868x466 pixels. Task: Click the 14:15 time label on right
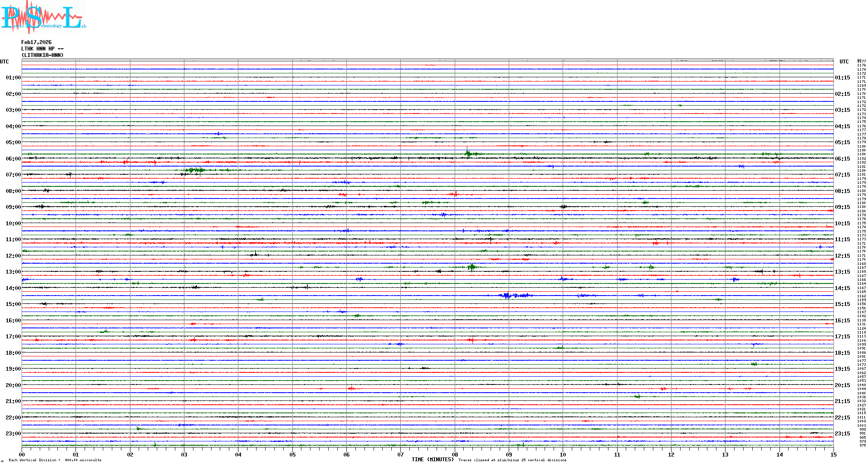tap(842, 288)
